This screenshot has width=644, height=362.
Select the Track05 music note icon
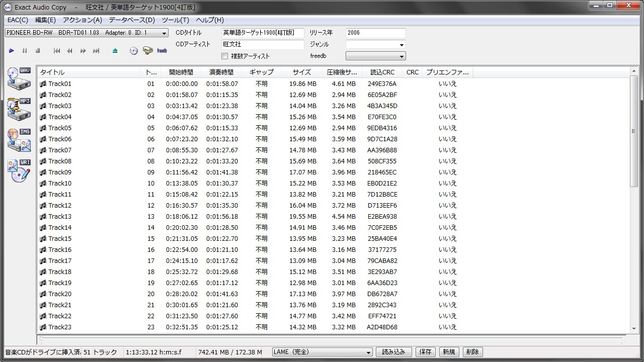43,128
